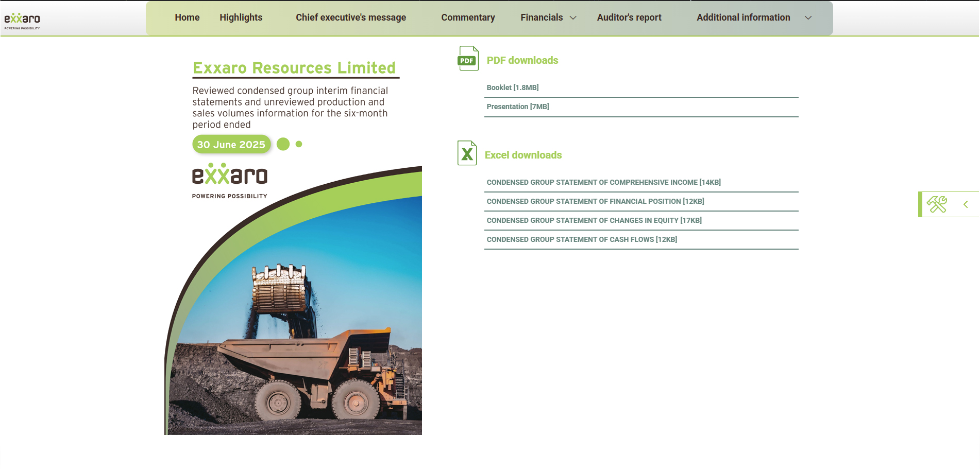Click the Excel downloads heading text
This screenshot has width=980, height=472.
tap(523, 155)
